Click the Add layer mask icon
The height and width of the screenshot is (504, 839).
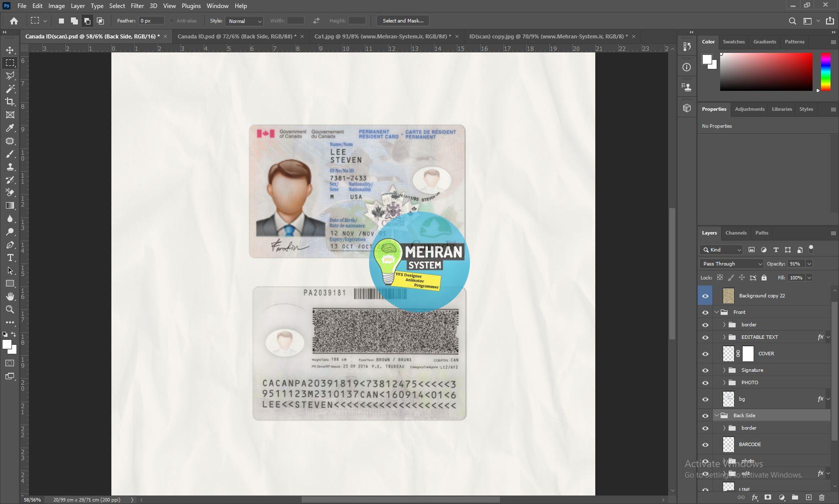click(768, 498)
